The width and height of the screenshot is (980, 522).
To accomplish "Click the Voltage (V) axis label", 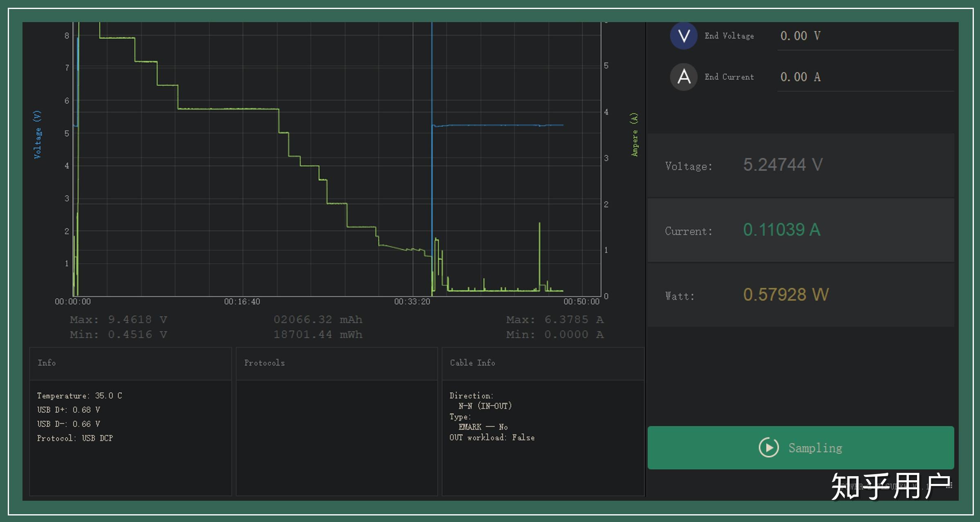I will [37, 134].
